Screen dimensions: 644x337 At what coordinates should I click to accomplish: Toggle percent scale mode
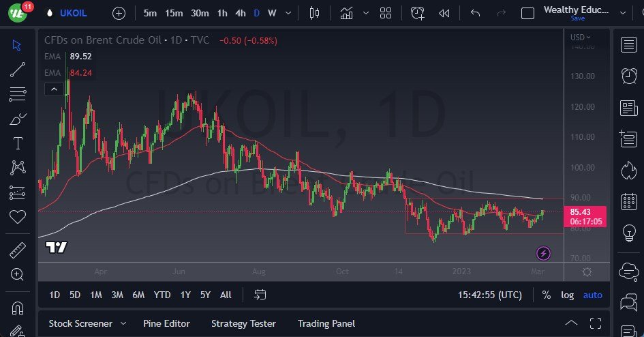tap(546, 295)
